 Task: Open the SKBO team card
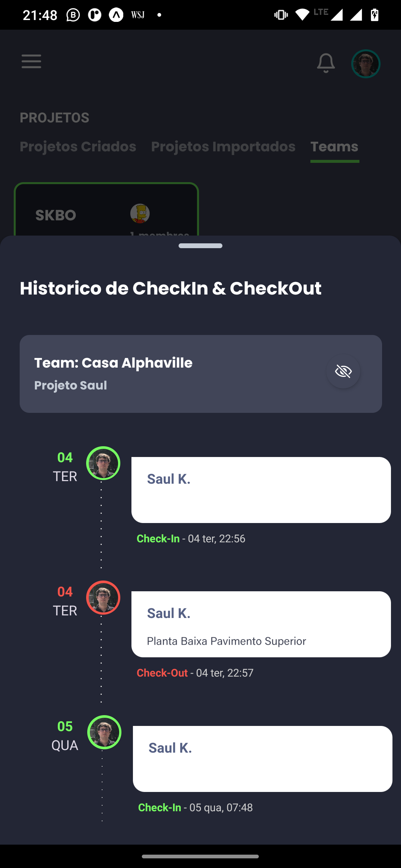pyautogui.click(x=106, y=210)
